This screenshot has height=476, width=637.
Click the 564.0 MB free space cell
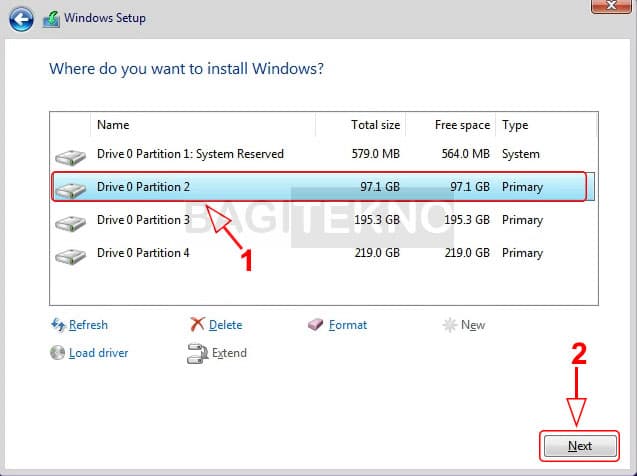pyautogui.click(x=466, y=154)
